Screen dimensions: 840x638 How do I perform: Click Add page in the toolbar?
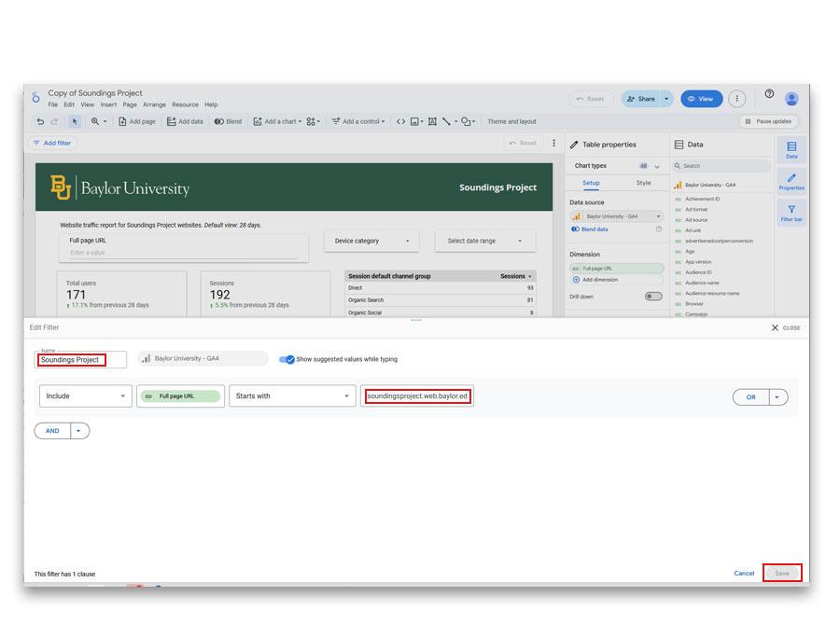(x=136, y=121)
